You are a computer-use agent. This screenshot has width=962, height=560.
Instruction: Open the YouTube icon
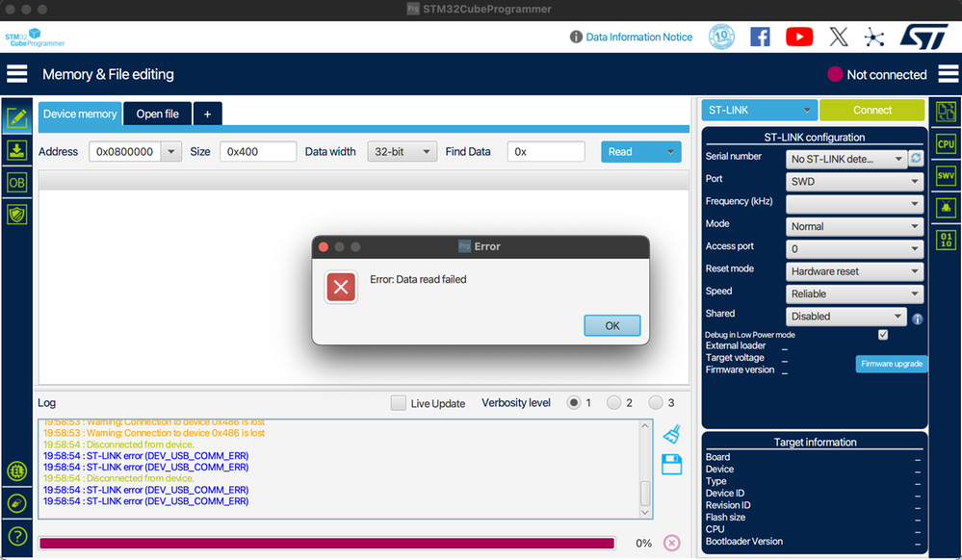pos(799,37)
